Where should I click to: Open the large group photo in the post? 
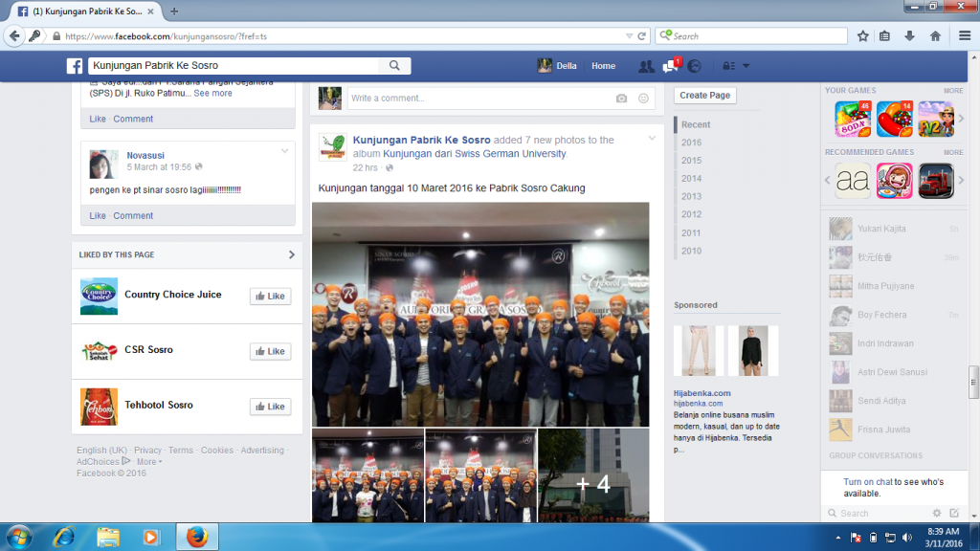[x=480, y=314]
